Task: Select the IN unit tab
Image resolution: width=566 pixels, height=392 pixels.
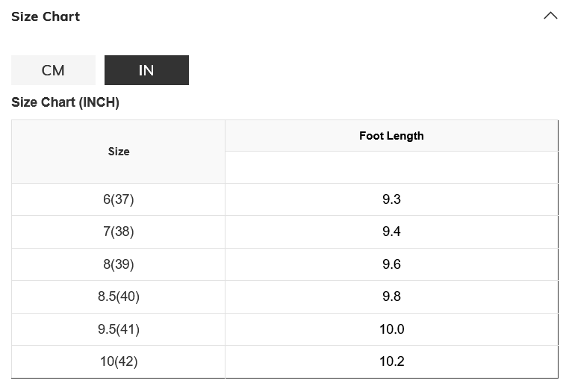Action: (146, 70)
